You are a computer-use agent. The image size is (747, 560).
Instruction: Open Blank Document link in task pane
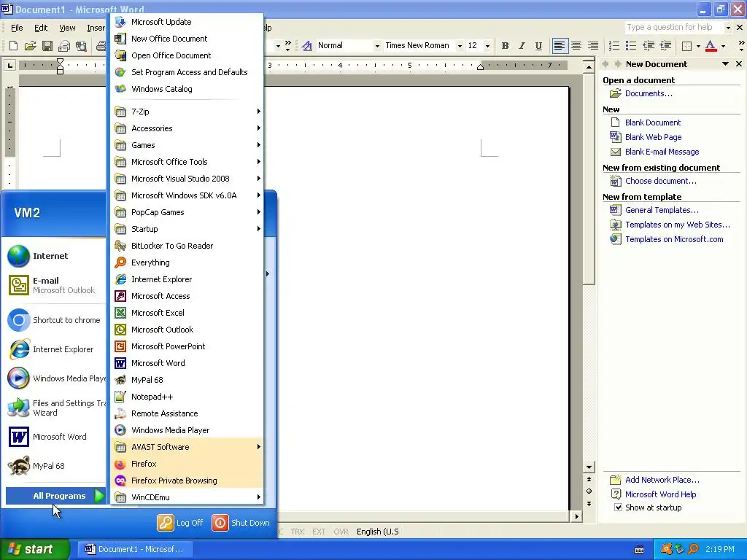click(653, 122)
